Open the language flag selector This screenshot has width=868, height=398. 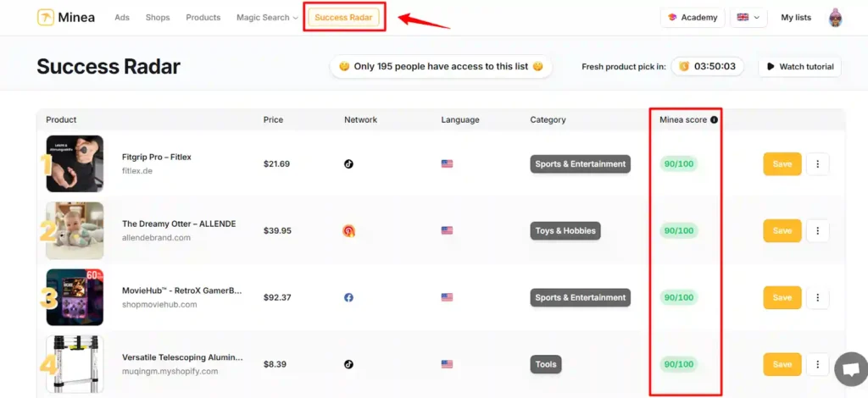[748, 17]
